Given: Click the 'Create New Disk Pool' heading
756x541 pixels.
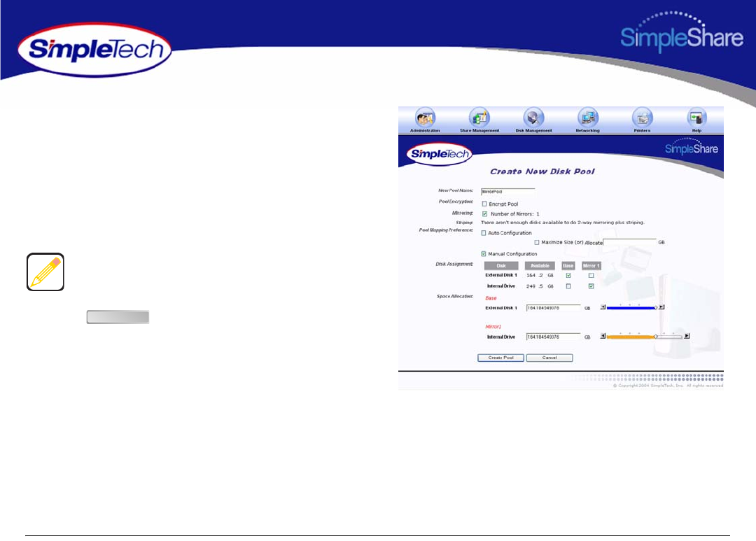Looking at the screenshot, I should click(542, 171).
